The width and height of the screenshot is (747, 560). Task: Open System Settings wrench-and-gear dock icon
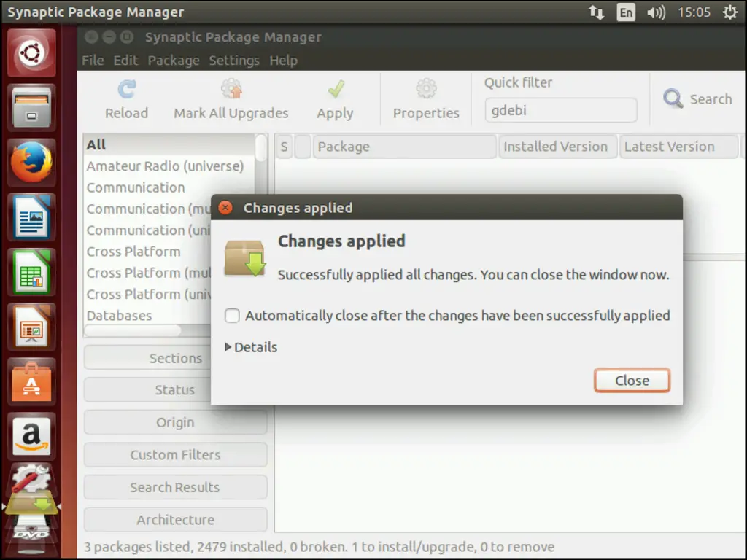[x=31, y=480]
